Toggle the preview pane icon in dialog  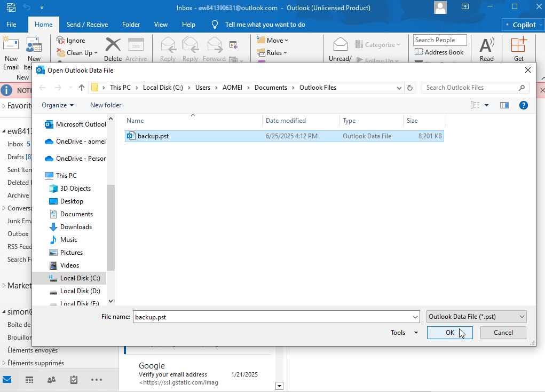click(504, 105)
